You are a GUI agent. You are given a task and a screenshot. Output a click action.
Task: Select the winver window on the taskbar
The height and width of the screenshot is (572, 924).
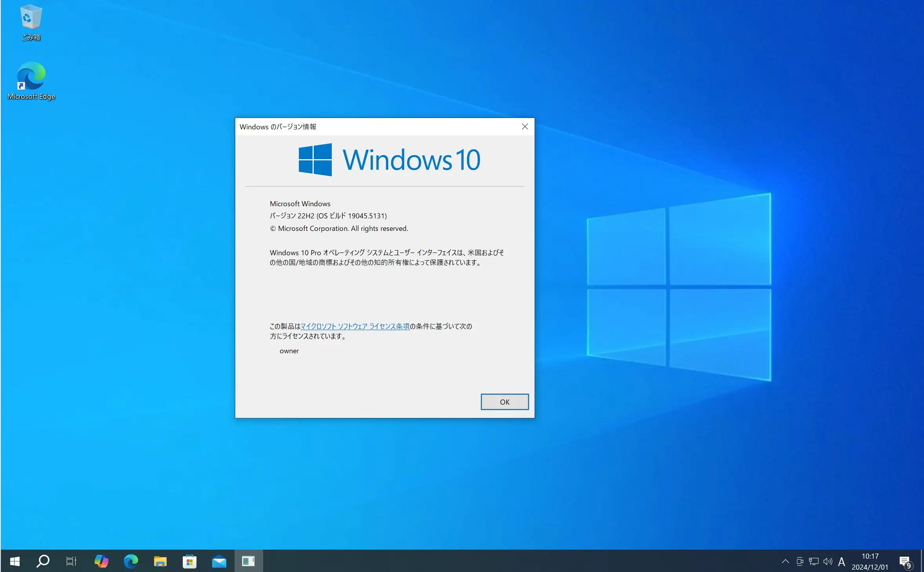(x=248, y=561)
